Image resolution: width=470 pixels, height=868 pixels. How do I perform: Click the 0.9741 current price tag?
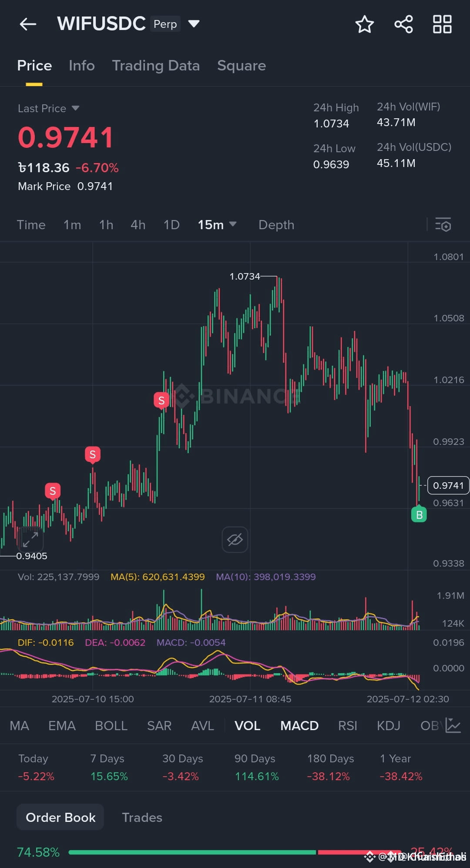click(x=448, y=485)
